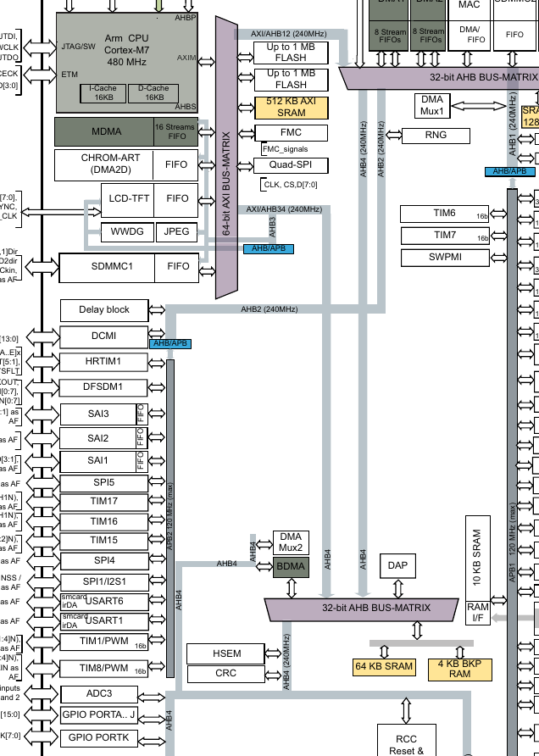Click the TIM15 block
The image size is (539, 756).
click(104, 541)
